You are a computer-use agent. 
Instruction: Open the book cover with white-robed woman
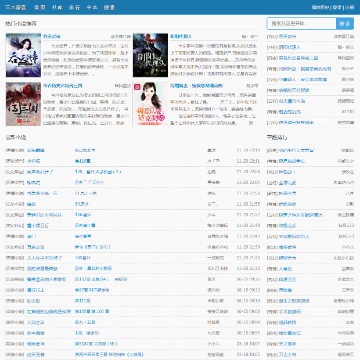pyautogui.click(x=23, y=55)
